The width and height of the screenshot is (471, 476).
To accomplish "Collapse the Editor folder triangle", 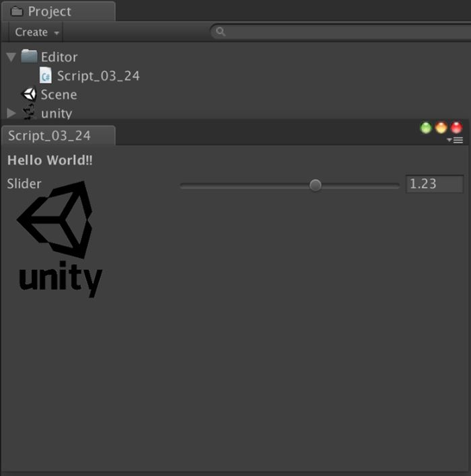I will coord(11,56).
